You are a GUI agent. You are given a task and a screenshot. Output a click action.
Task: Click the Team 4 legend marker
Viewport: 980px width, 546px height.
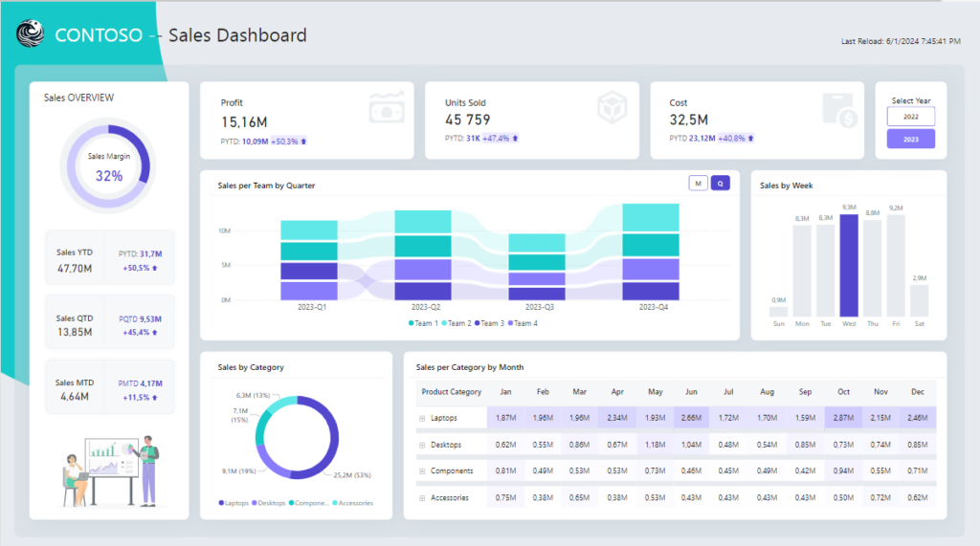(x=511, y=323)
